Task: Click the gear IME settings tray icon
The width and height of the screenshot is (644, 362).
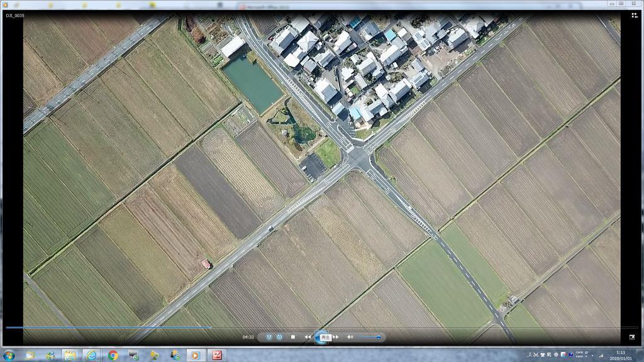Action: pyautogui.click(x=556, y=355)
